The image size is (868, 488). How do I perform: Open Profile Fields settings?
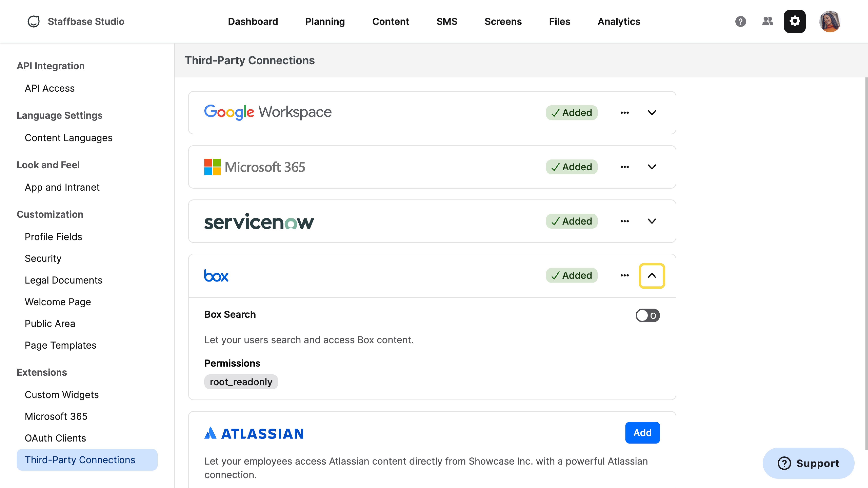tap(53, 237)
